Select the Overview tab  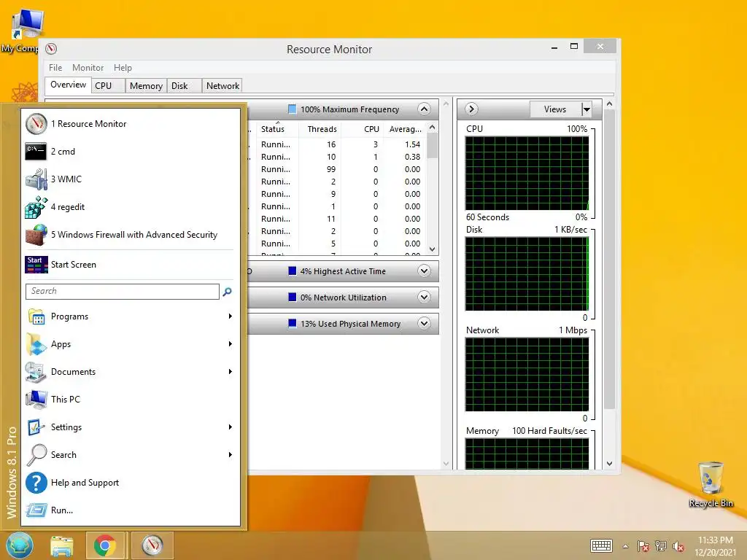[68, 85]
